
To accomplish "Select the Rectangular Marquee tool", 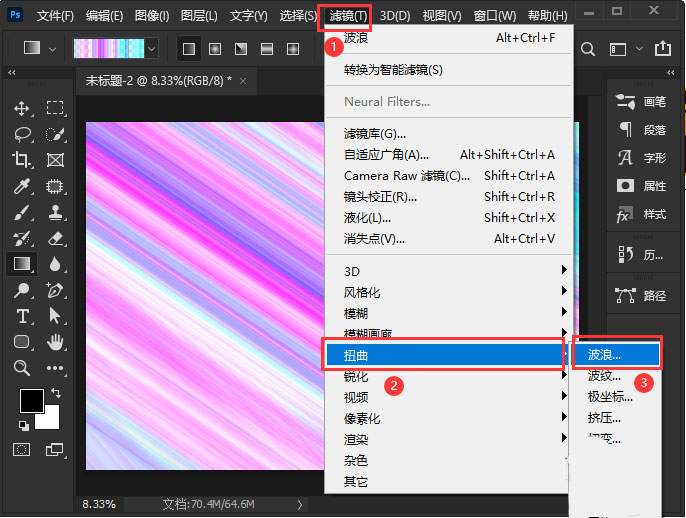I will click(x=55, y=108).
